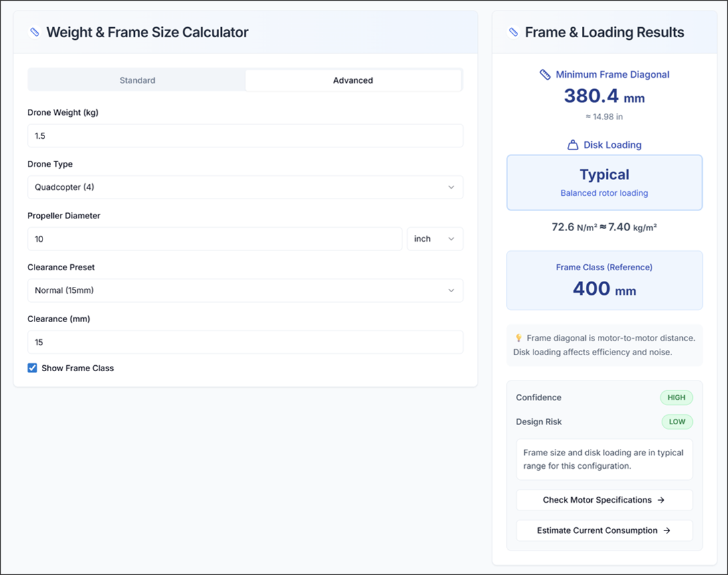Viewport: 728px width, 575px height.
Task: Click the Drone Weight input field
Action: 245,135
